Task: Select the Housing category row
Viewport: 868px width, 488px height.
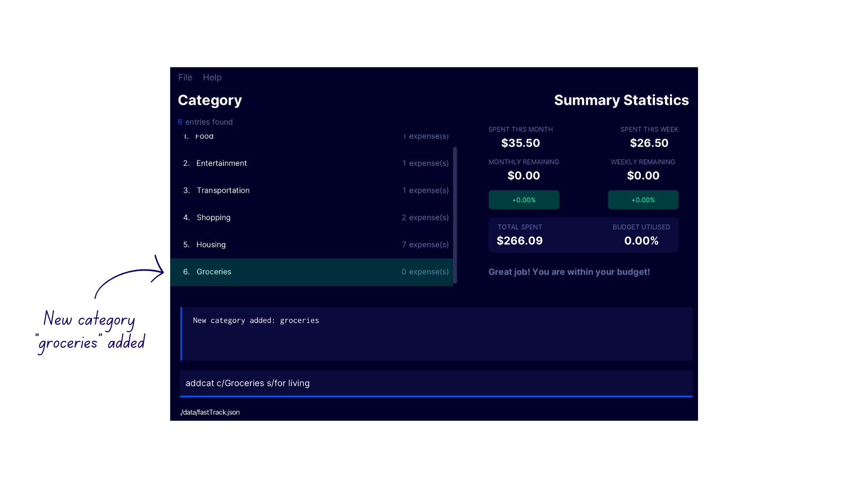Action: pos(311,244)
